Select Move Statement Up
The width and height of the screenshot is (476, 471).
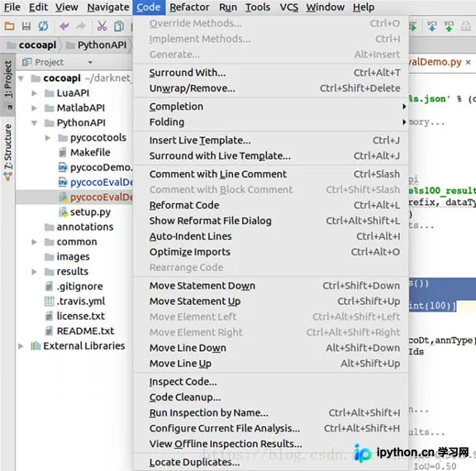pyautogui.click(x=270, y=302)
